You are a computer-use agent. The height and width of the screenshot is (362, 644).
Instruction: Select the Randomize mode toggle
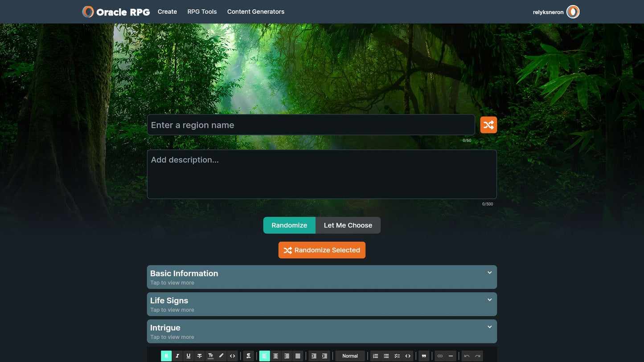289,225
